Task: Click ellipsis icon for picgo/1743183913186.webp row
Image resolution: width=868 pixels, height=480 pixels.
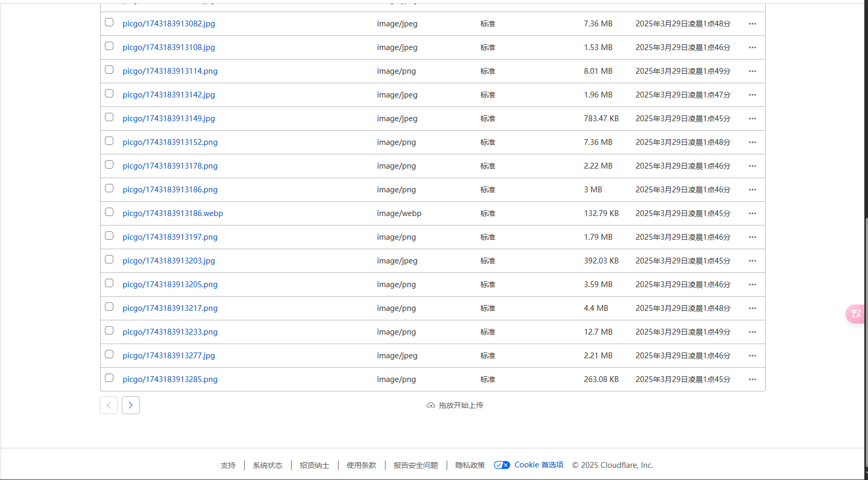Action: (752, 213)
